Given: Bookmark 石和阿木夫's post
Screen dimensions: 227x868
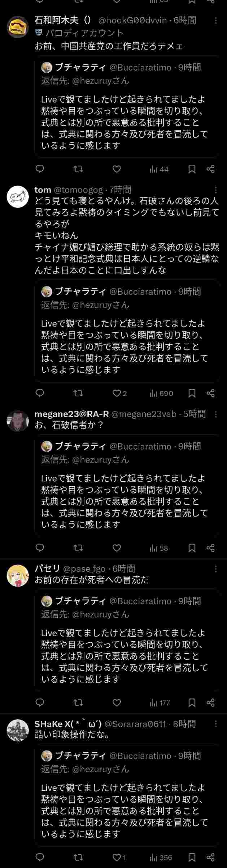Looking at the screenshot, I should pos(192,169).
